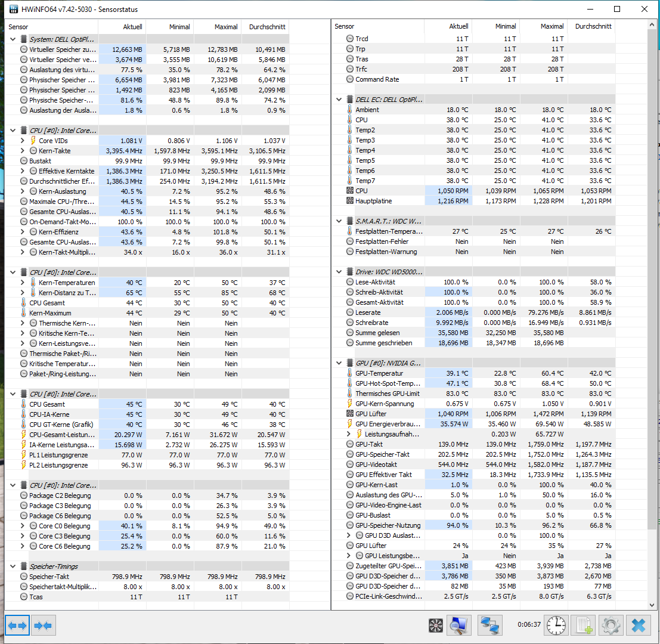The width and height of the screenshot is (660, 644).
Task: Click circle icon beside Command Rate
Action: 350,79
